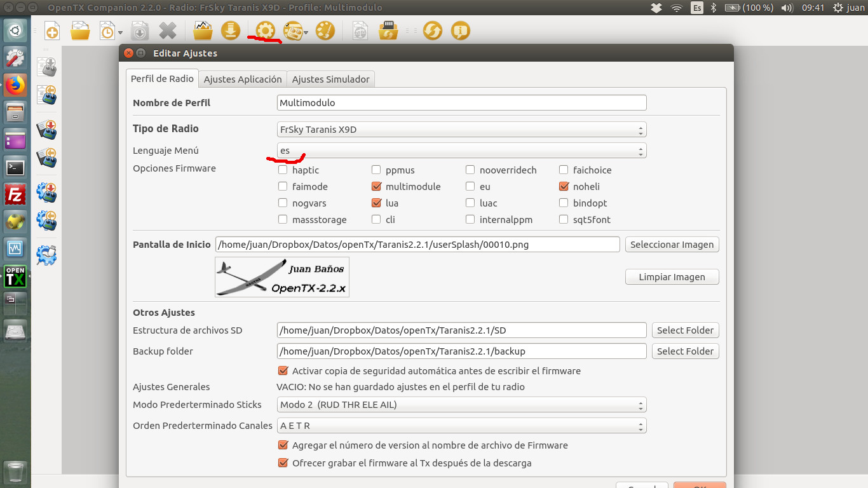Click the Open file folder icon
868x488 pixels.
point(80,30)
